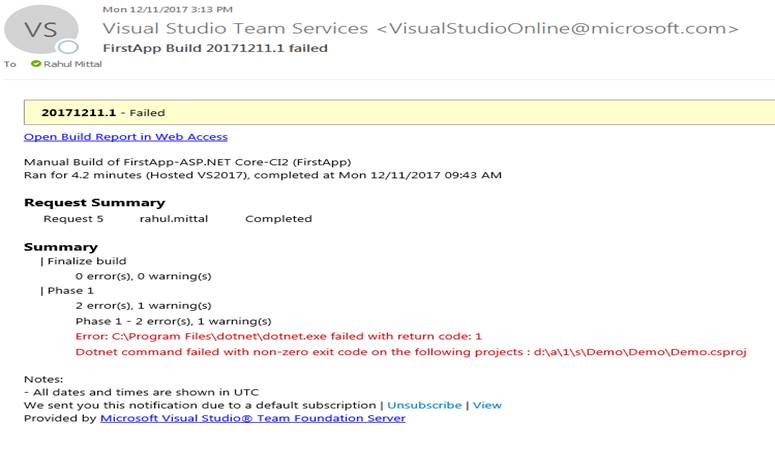Open Build Report in Web Access link

(x=126, y=137)
